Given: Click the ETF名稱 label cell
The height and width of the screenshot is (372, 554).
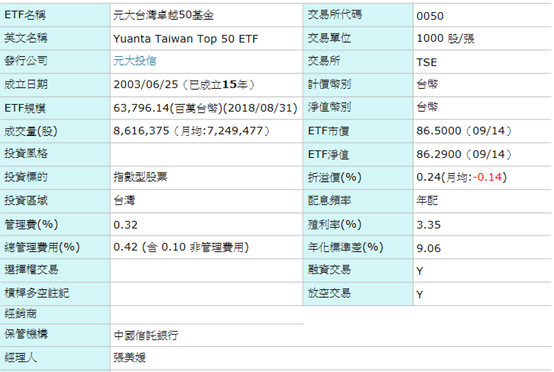Looking at the screenshot, I should 55,15.
